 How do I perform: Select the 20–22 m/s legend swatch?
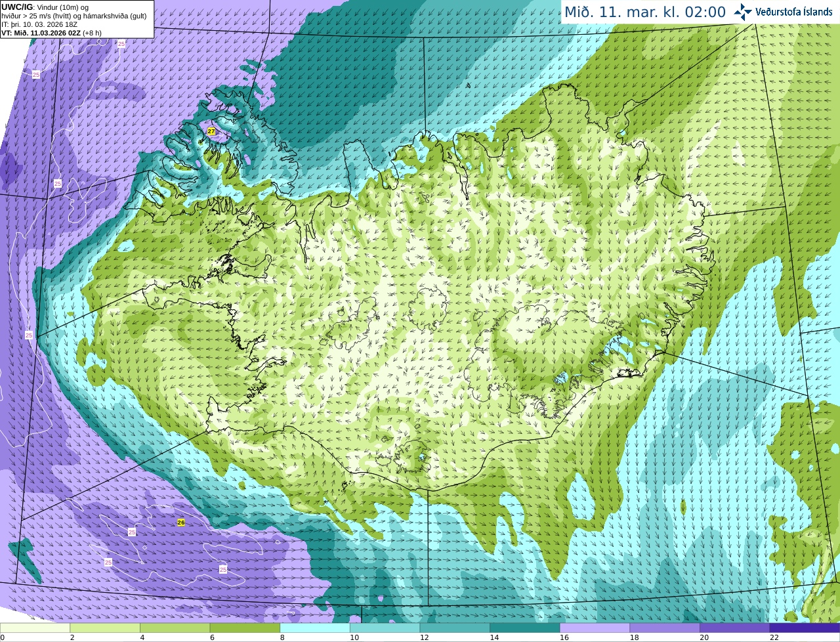coord(735,628)
